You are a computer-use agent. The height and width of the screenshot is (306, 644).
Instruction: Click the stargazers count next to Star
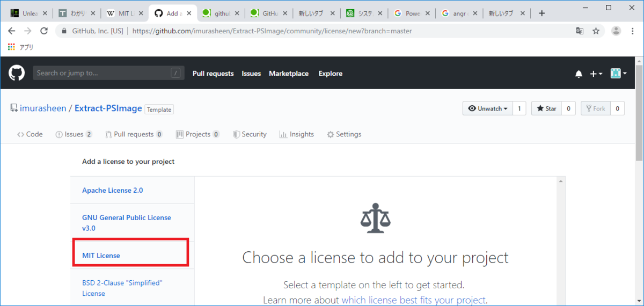568,108
